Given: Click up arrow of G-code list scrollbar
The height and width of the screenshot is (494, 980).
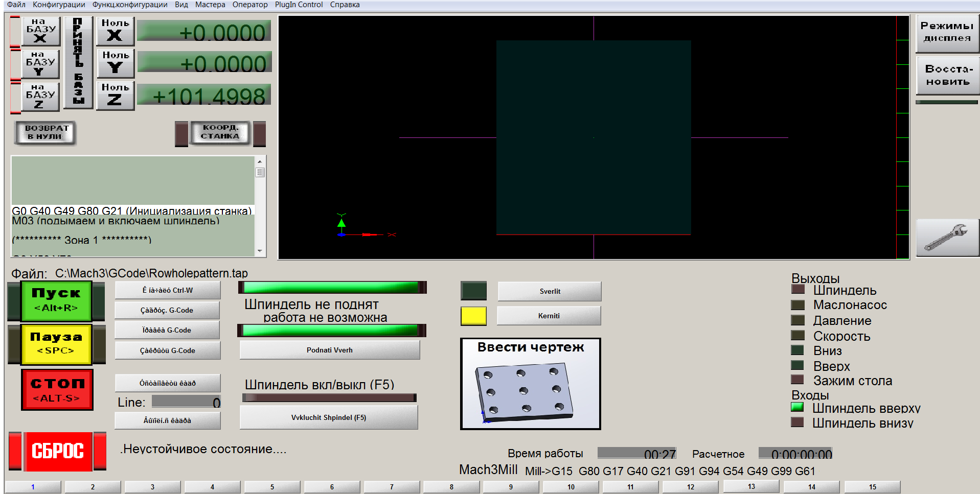Looking at the screenshot, I should [260, 161].
